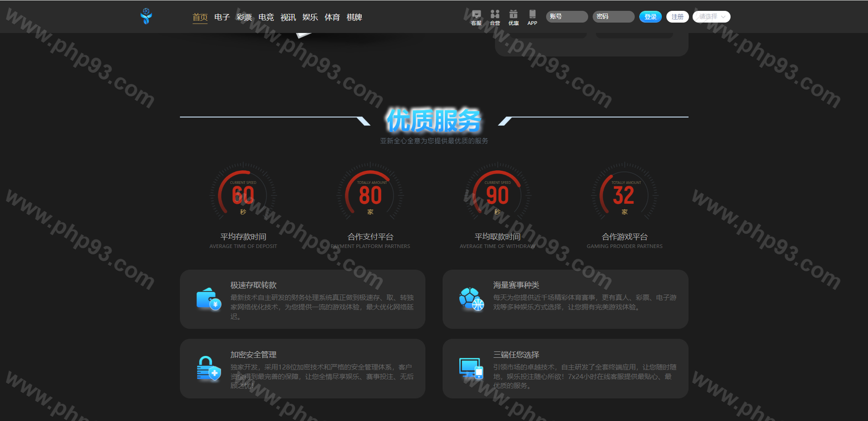Go to the 电子 menu item
This screenshot has width=868, height=421.
point(222,17)
